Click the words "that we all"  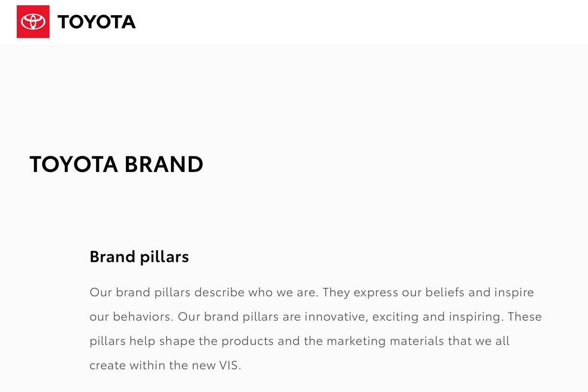pyautogui.click(x=479, y=341)
